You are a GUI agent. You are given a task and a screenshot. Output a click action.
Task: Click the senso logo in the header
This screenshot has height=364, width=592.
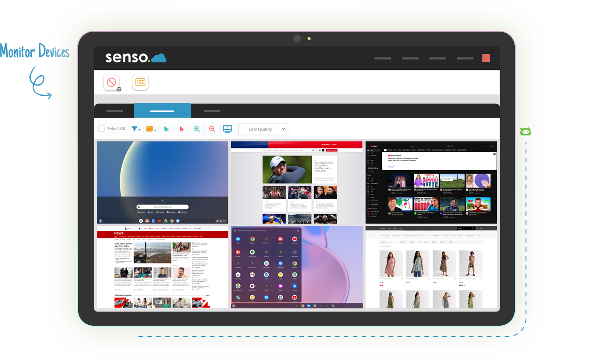135,58
